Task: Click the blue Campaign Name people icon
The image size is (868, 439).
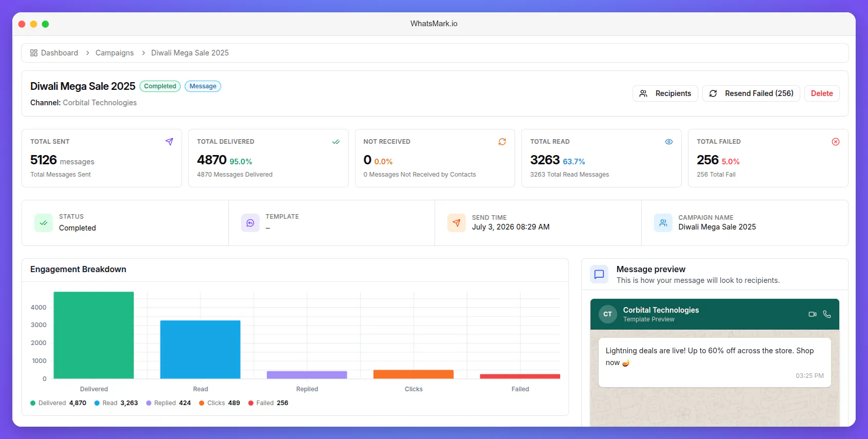Action: [663, 223]
